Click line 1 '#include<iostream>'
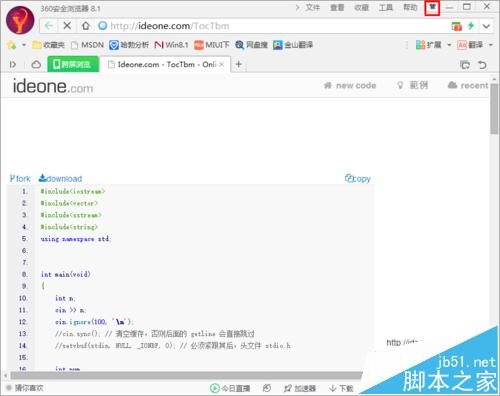Image resolution: width=500 pixels, height=396 pixels. pyautogui.click(x=73, y=191)
